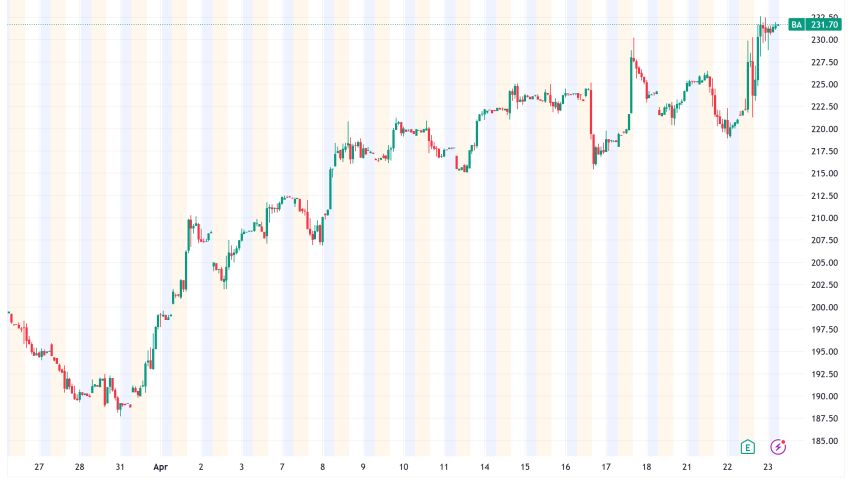Click the green Earnings E marker
The height and width of the screenshot is (485, 852).
pos(747,446)
